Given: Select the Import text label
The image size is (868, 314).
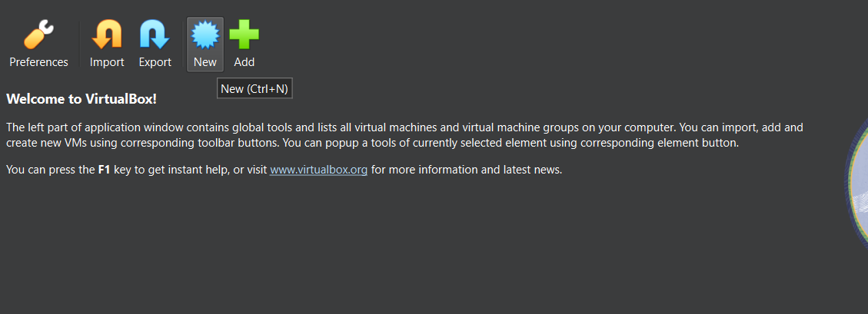Looking at the screenshot, I should (x=107, y=62).
